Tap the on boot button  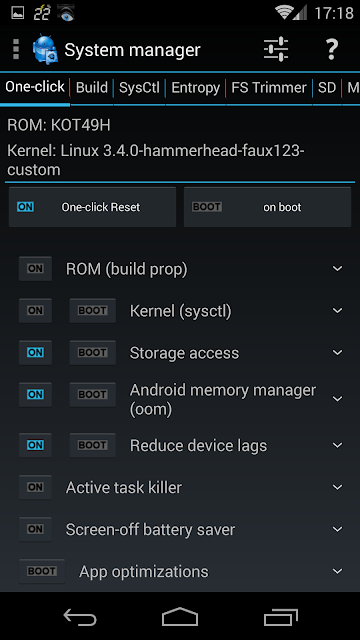click(x=267, y=207)
